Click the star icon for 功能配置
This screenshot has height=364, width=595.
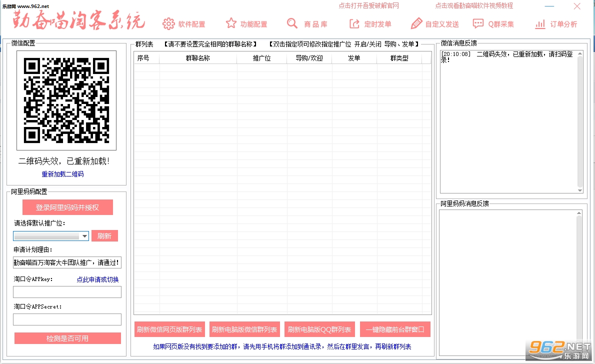point(231,23)
